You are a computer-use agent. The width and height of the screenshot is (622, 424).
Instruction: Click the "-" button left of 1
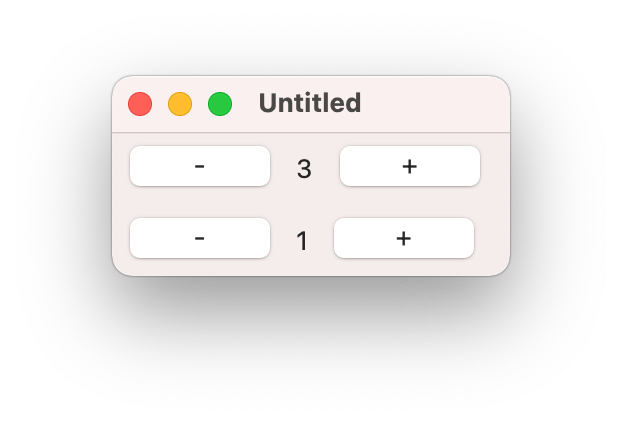[200, 238]
